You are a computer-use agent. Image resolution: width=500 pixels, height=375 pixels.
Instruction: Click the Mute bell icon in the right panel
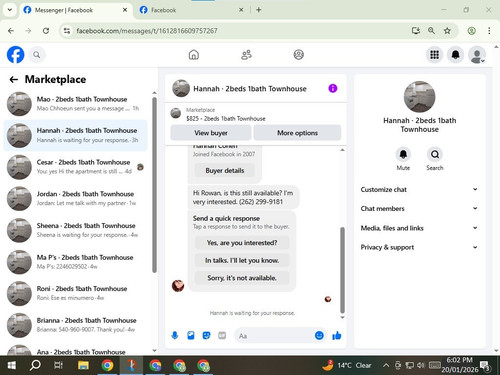click(403, 154)
